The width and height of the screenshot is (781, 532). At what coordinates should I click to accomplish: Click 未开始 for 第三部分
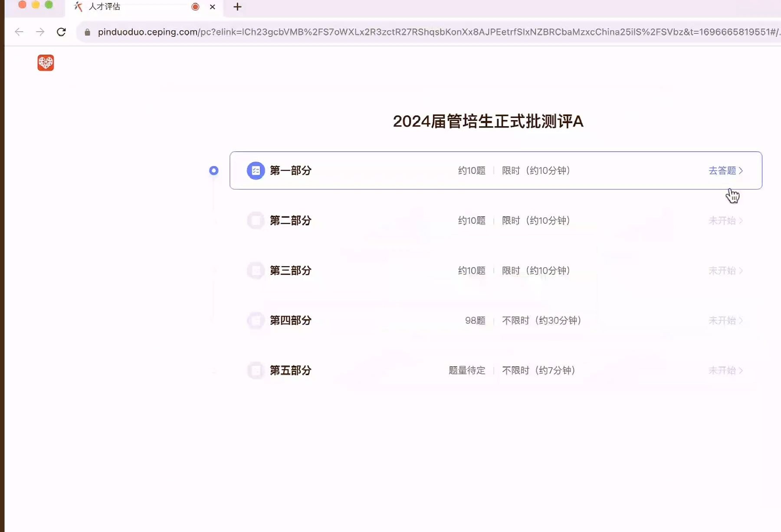(x=726, y=271)
